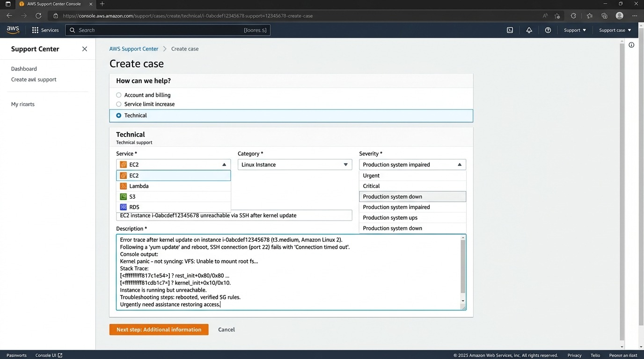Image resolution: width=644 pixels, height=359 pixels.
Task: Choose RDS in the Service list
Action: pos(173,207)
